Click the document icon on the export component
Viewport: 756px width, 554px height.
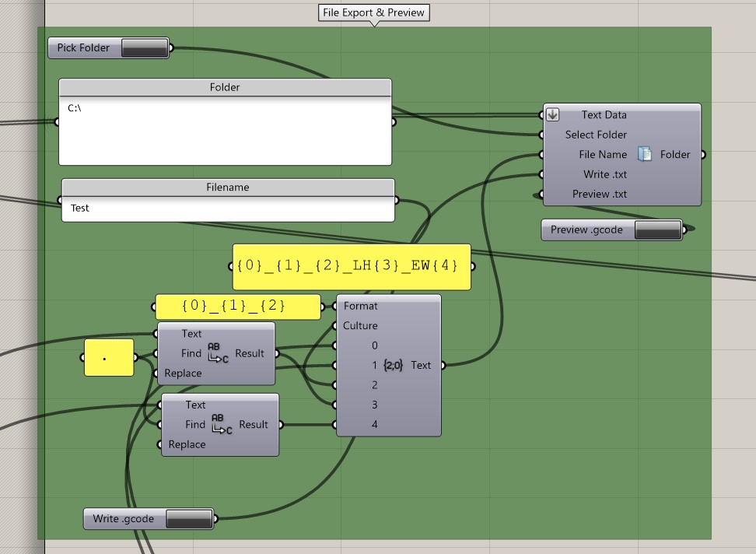(x=645, y=154)
